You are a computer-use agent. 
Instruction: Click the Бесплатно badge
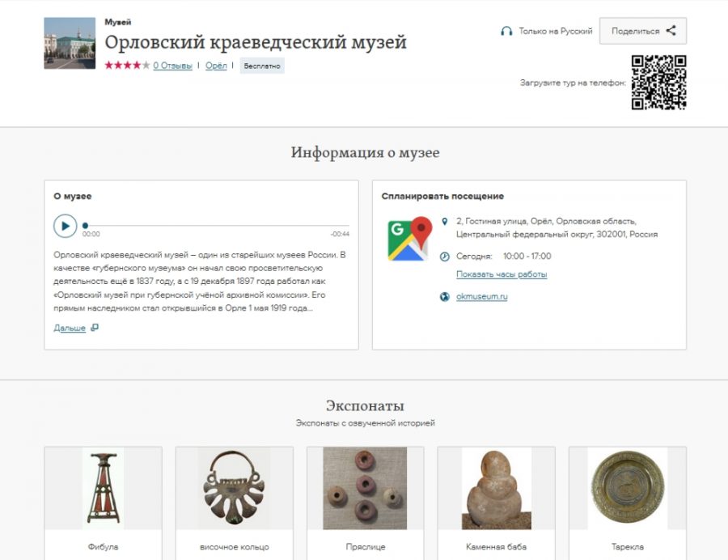tap(262, 66)
